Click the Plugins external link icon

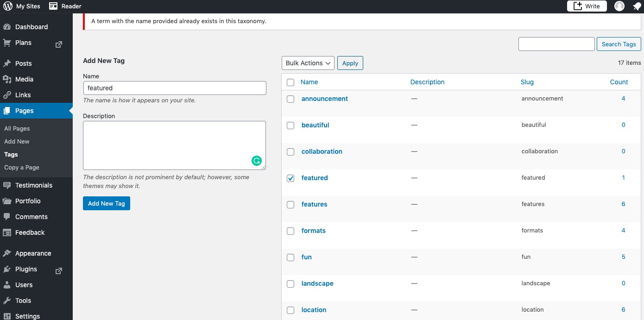[59, 270]
